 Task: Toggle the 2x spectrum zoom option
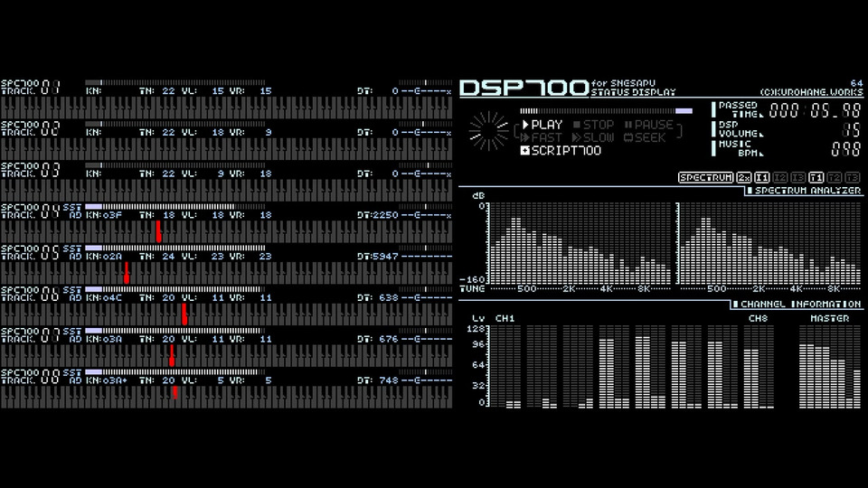(x=744, y=178)
